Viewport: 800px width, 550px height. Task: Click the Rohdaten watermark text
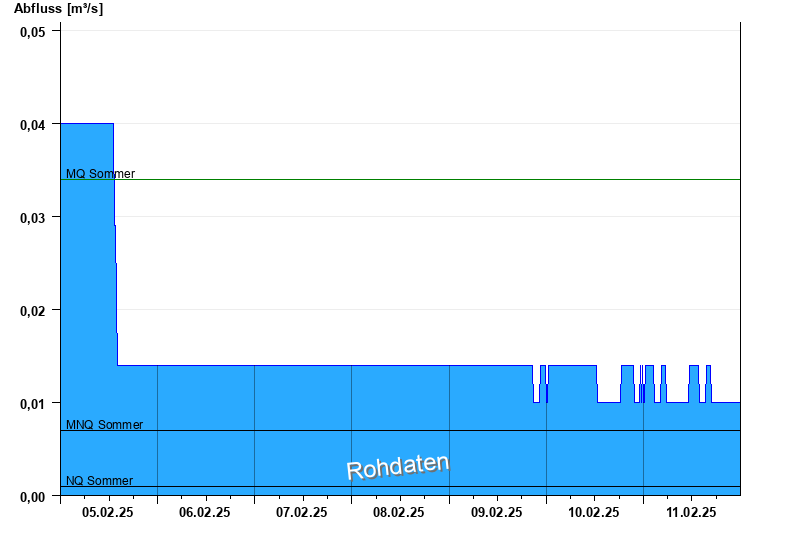397,467
